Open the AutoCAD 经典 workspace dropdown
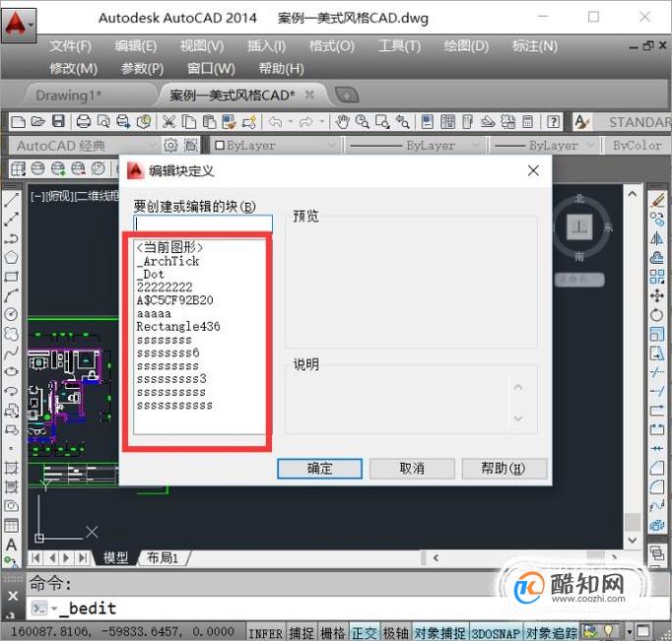The image size is (672, 641). (84, 146)
